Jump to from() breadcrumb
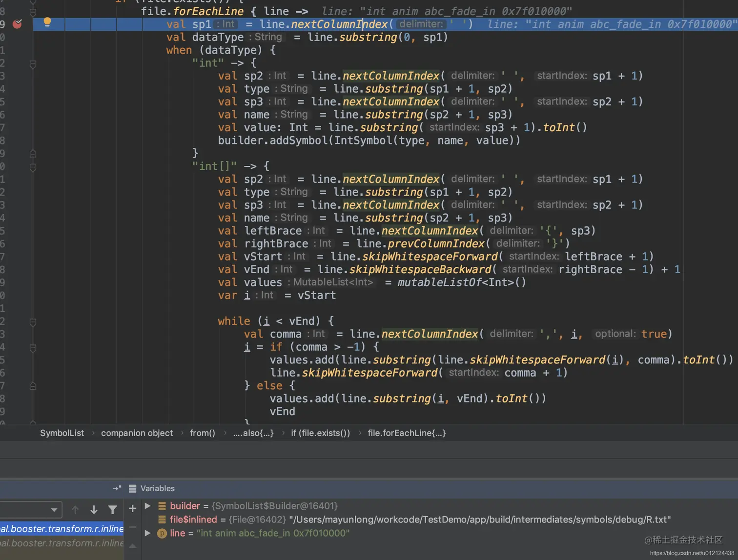738x560 pixels. 202,433
